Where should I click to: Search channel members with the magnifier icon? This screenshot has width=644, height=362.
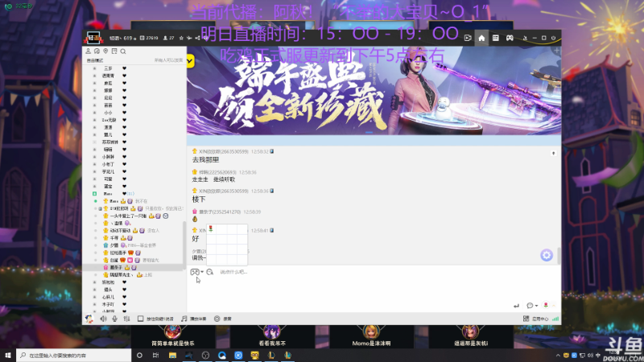(x=123, y=51)
